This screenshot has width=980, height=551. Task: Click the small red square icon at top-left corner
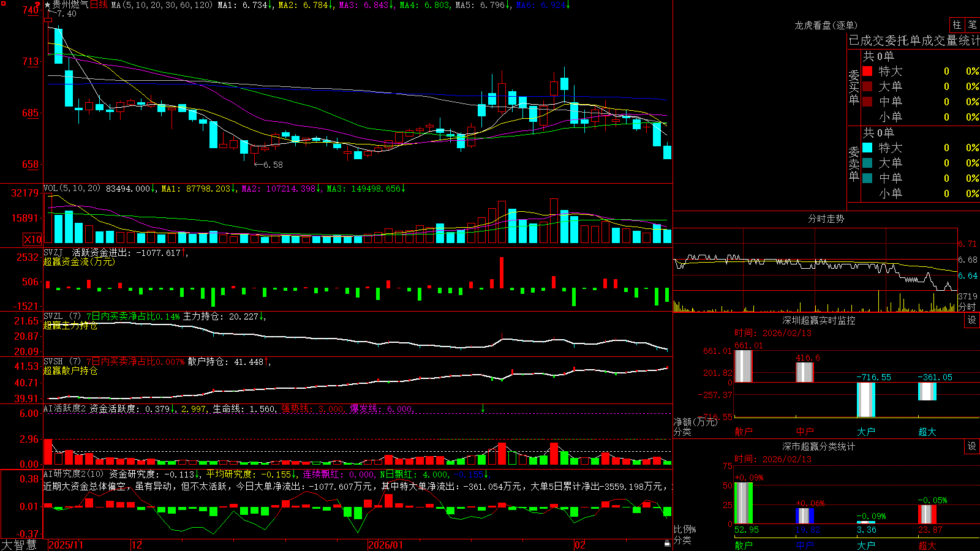[x=2, y=3]
